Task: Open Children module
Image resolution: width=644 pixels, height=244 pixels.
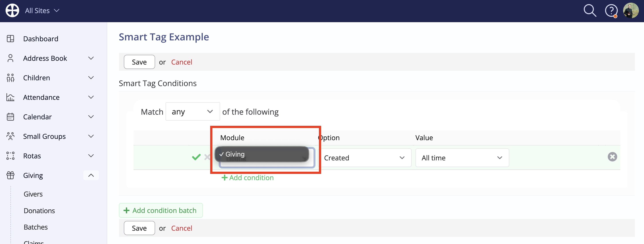Action: pyautogui.click(x=36, y=78)
